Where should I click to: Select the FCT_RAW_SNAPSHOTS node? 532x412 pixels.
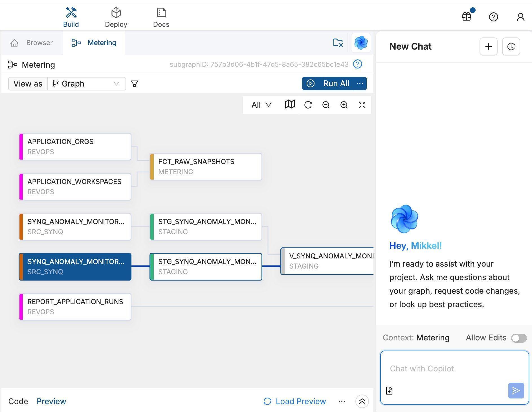click(206, 167)
